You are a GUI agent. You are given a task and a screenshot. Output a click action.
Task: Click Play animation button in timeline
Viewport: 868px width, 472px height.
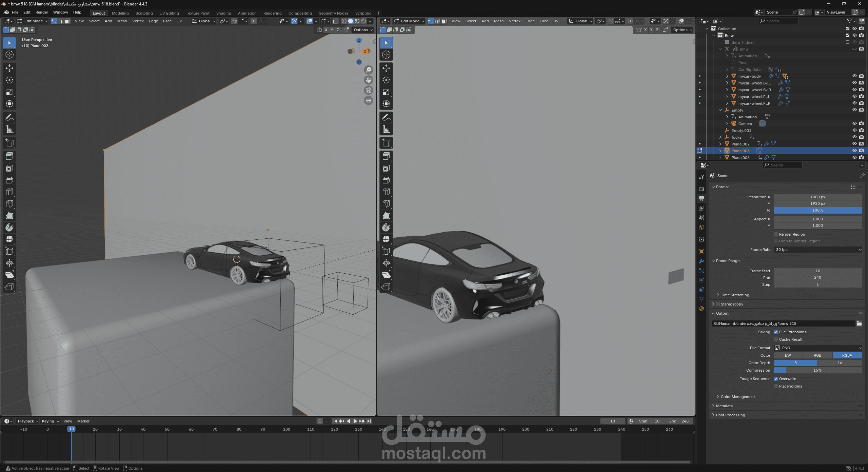pyautogui.click(x=355, y=421)
